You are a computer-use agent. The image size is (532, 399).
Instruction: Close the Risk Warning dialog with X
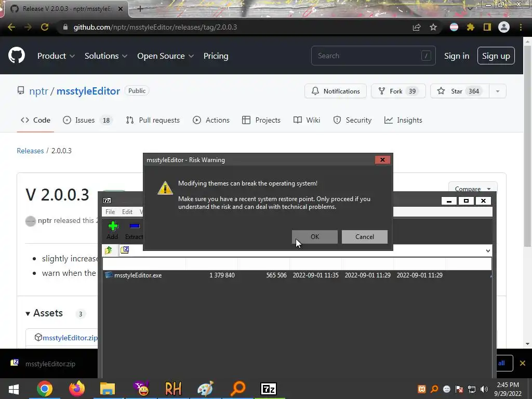382,160
